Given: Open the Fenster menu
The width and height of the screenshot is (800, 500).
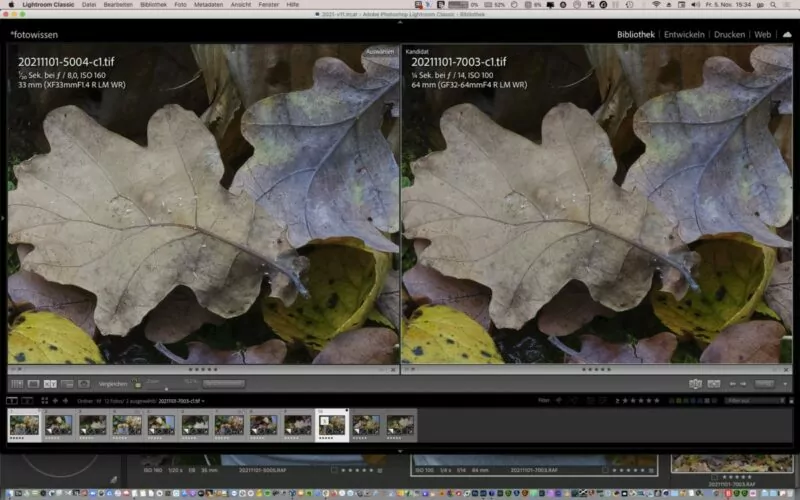Looking at the screenshot, I should coord(269,5).
